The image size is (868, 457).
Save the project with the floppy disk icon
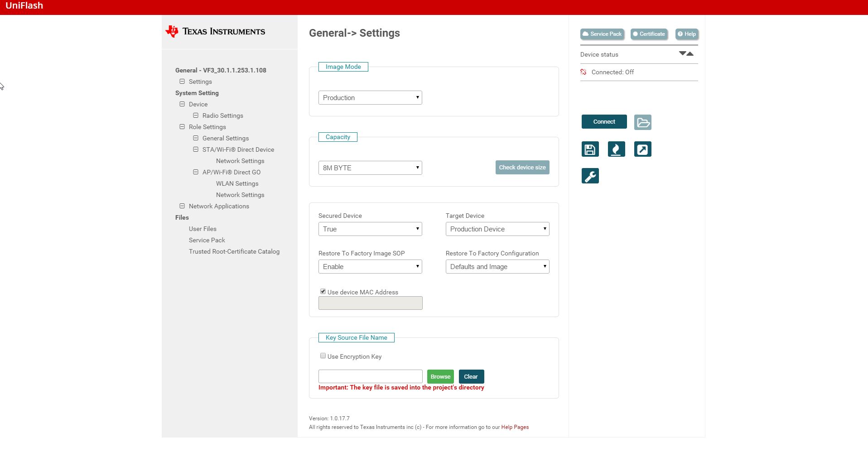click(x=590, y=149)
